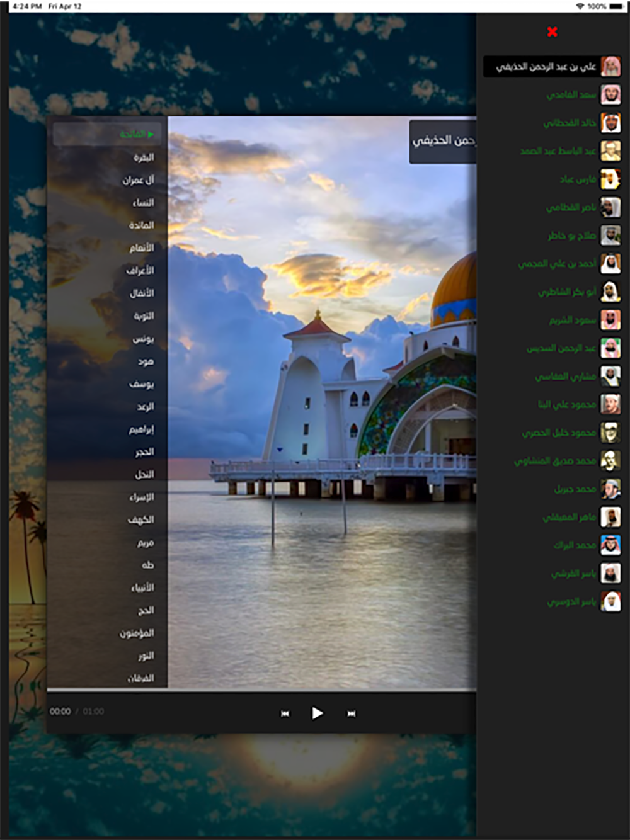Select surah مريم from the surah list
Image resolution: width=630 pixels, height=840 pixels.
pyautogui.click(x=145, y=543)
